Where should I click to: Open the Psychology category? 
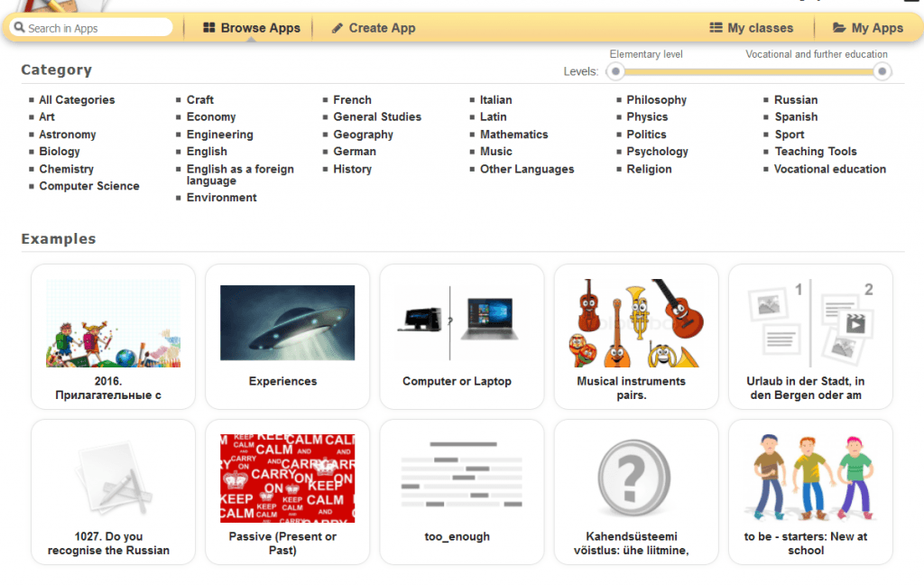coord(657,152)
